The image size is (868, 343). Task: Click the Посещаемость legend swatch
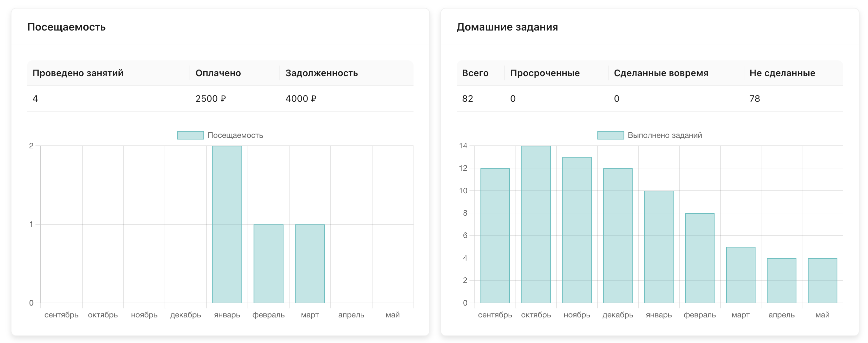pyautogui.click(x=190, y=135)
